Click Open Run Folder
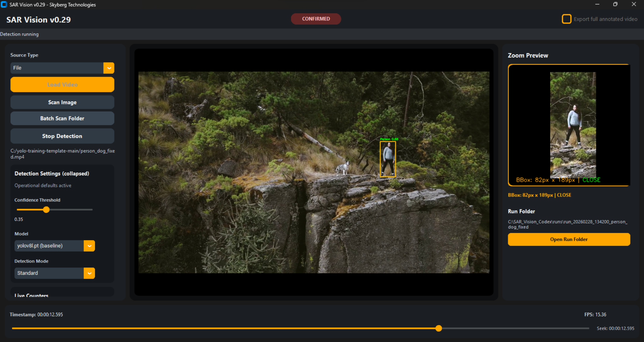The height and width of the screenshot is (342, 644). coord(569,239)
